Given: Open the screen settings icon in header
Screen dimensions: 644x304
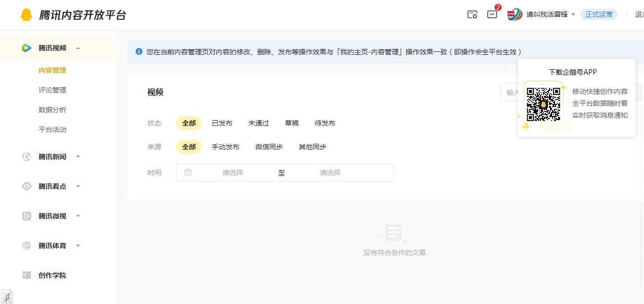Looking at the screenshot, I should [472, 14].
